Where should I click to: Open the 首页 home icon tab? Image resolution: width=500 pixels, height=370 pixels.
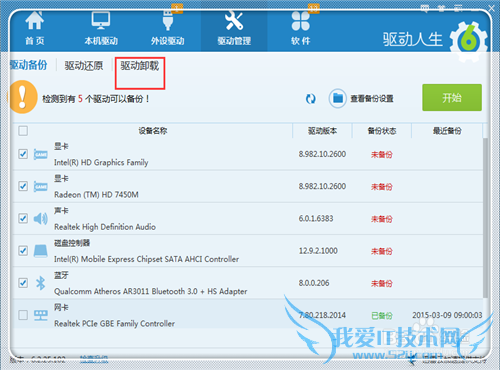35,28
